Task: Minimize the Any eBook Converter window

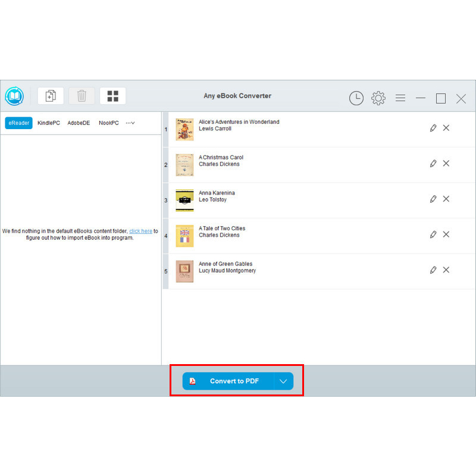Action: coord(421,98)
